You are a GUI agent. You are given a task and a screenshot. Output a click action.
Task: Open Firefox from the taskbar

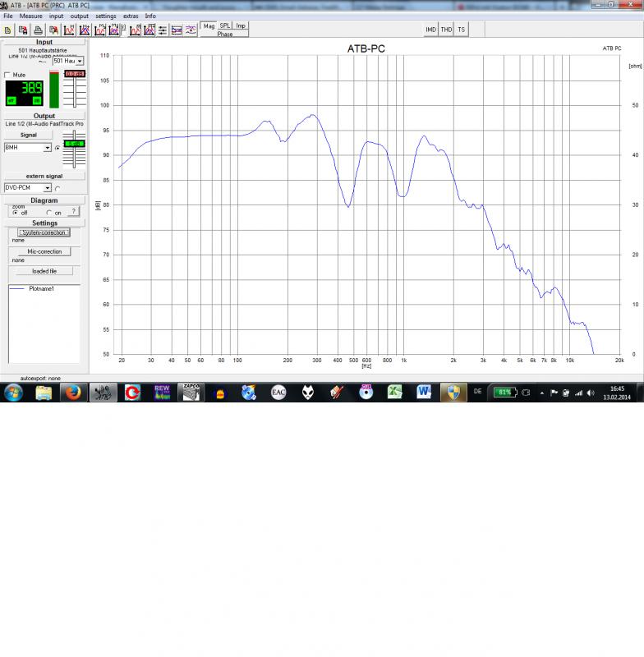click(x=73, y=393)
